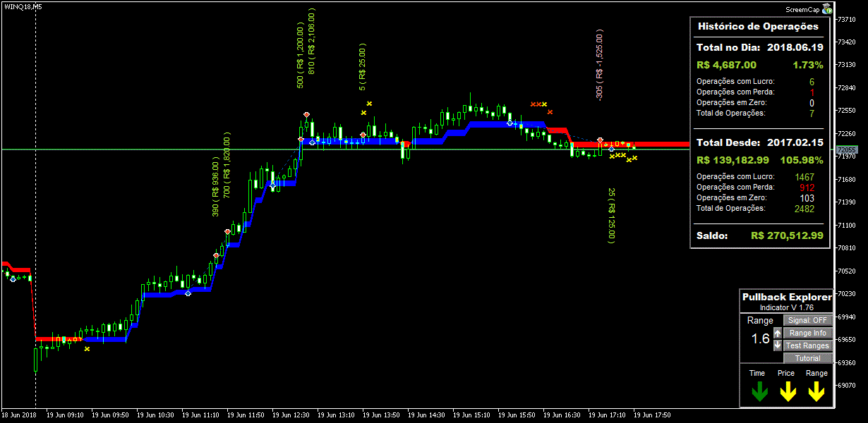
Task: Click the 25 (R$ 125.00) trade label
Action: 611,215
